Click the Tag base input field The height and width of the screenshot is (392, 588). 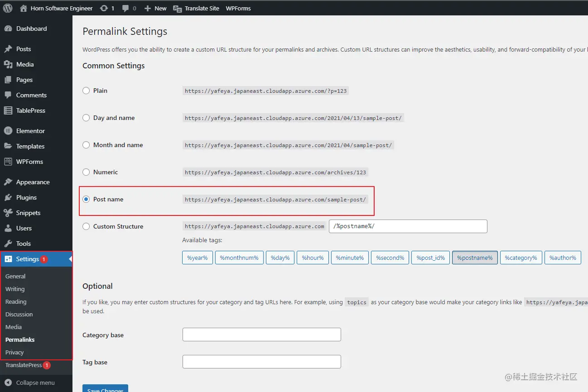click(262, 362)
